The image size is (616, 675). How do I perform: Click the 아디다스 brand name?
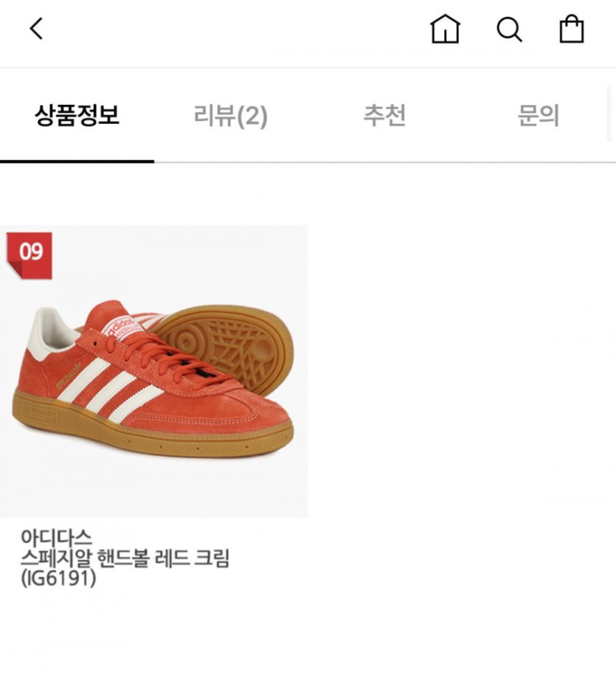(56, 537)
